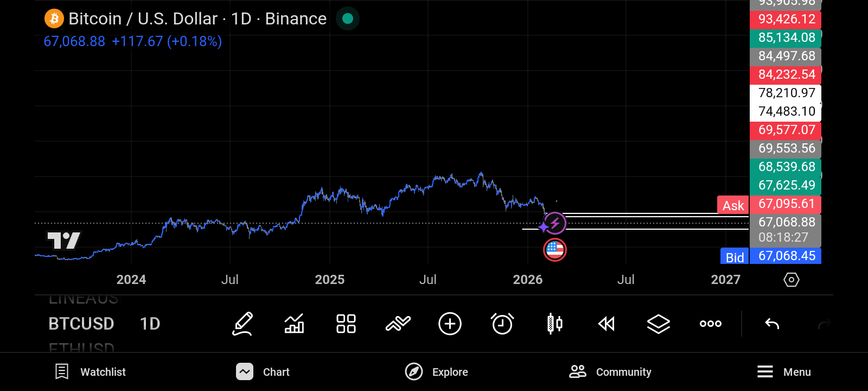Open the 1D timeframe selector
Viewport: 868px width, 391px height.
[x=150, y=324]
